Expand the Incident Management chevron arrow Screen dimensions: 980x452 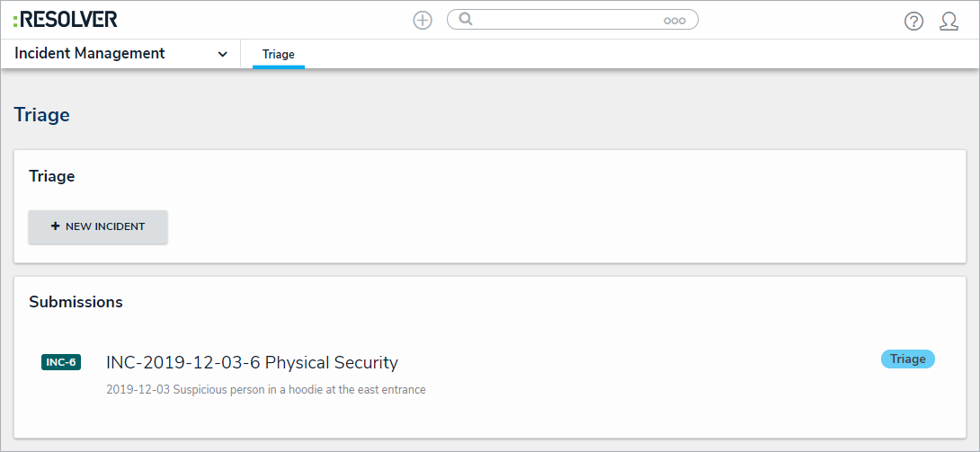(x=222, y=54)
